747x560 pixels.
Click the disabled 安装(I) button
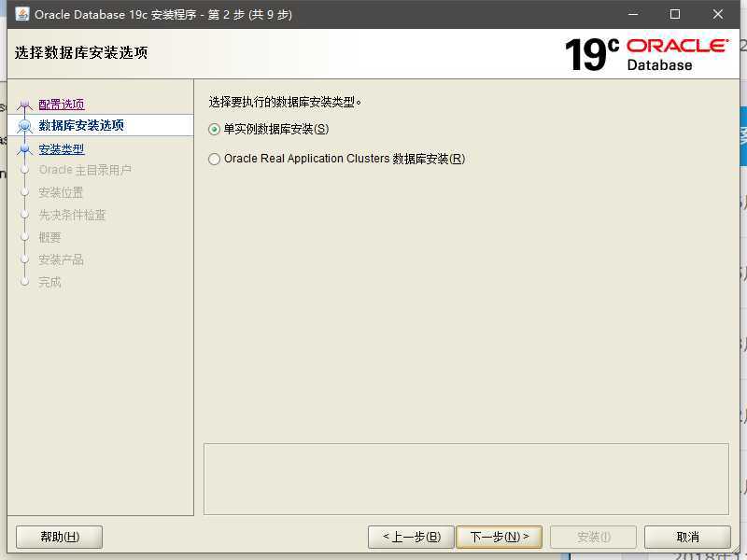click(x=593, y=538)
